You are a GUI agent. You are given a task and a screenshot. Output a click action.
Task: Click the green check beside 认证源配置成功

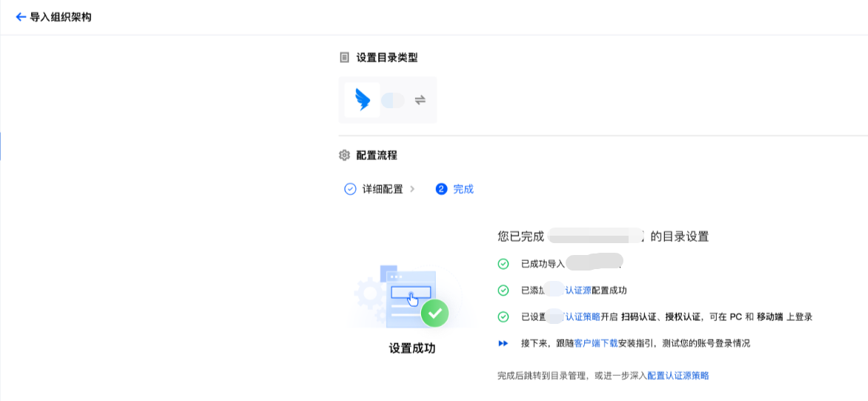pyautogui.click(x=503, y=291)
